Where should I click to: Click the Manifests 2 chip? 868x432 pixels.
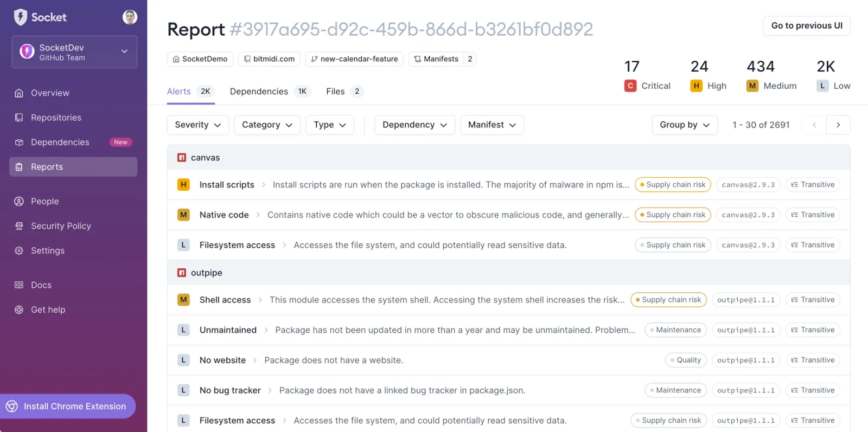click(x=442, y=59)
